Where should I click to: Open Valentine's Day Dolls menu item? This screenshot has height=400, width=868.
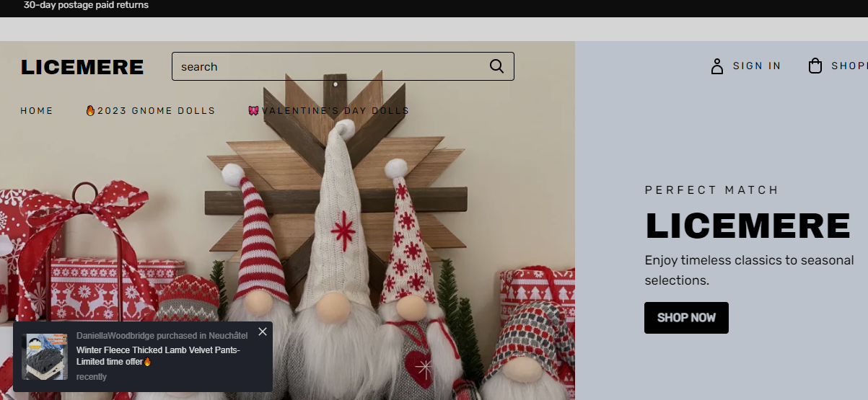(328, 111)
